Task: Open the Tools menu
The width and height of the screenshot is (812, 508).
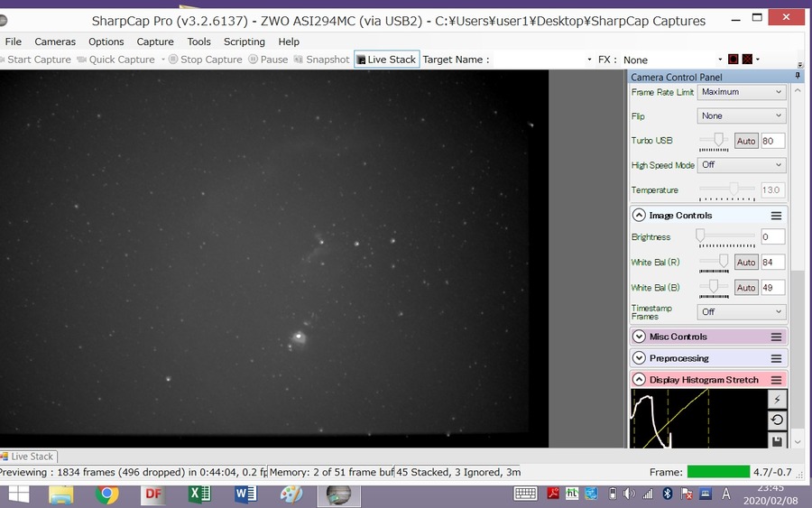Action: click(x=198, y=42)
